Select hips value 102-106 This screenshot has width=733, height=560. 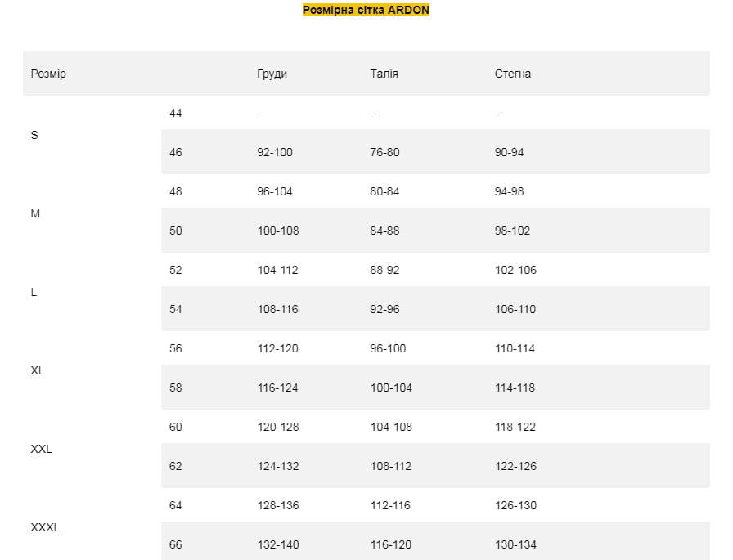(x=516, y=270)
